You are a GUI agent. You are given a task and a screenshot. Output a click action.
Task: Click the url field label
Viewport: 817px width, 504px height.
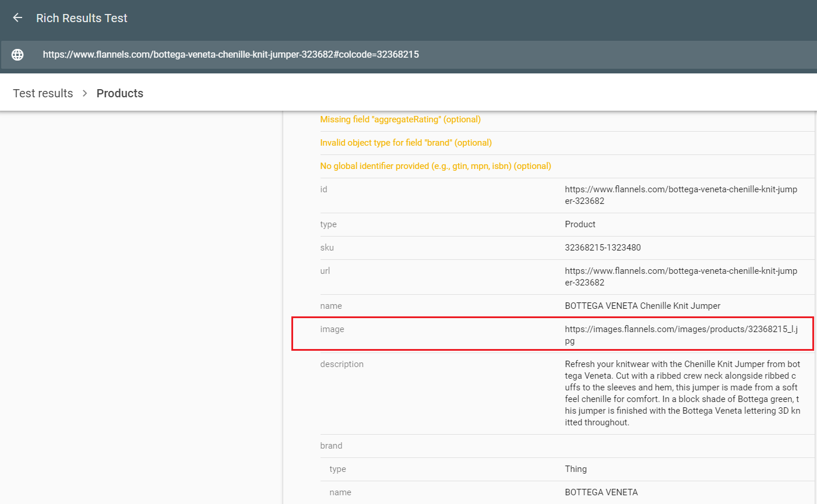click(325, 271)
